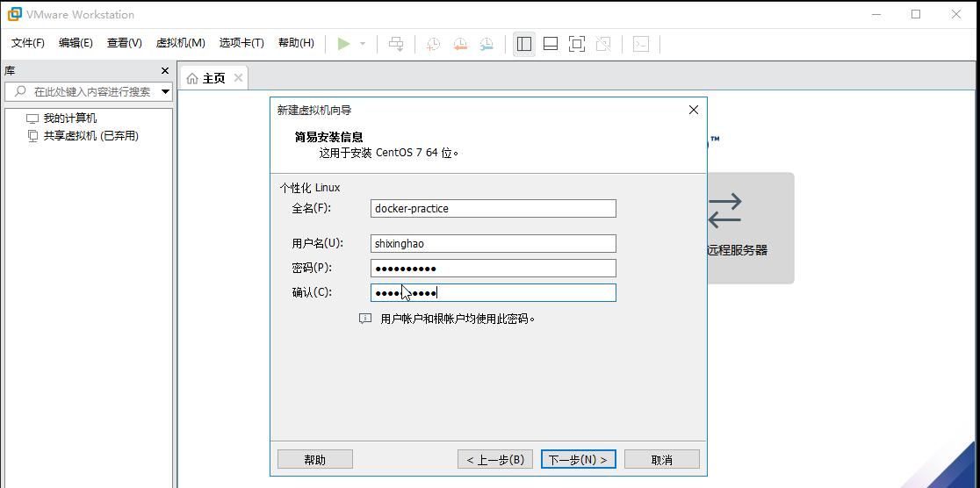Click the VMware Workstation app logo

tap(14, 14)
